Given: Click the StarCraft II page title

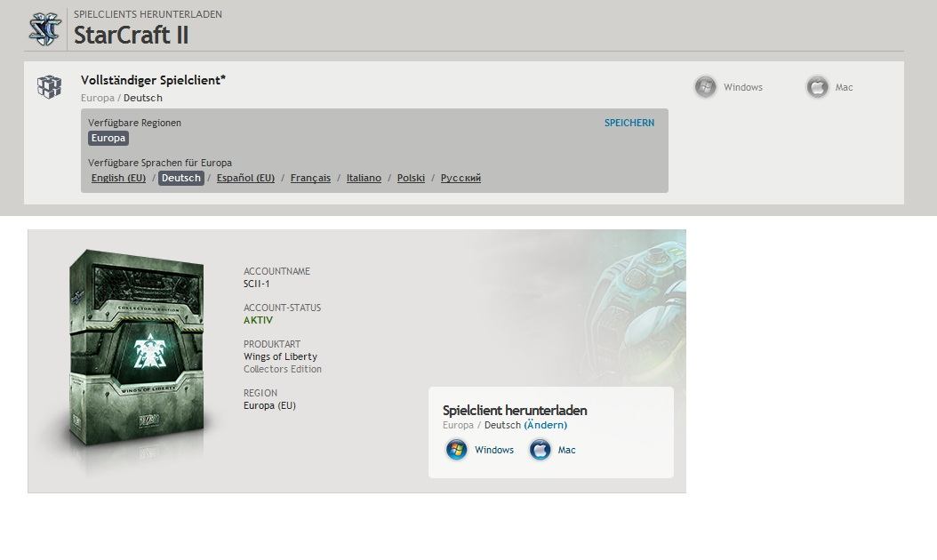Looking at the screenshot, I should coord(131,35).
